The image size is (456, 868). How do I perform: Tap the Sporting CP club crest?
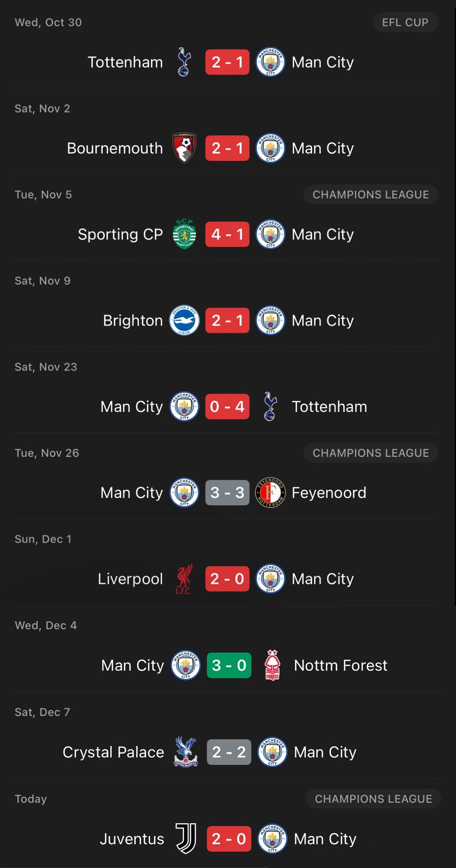tap(184, 234)
